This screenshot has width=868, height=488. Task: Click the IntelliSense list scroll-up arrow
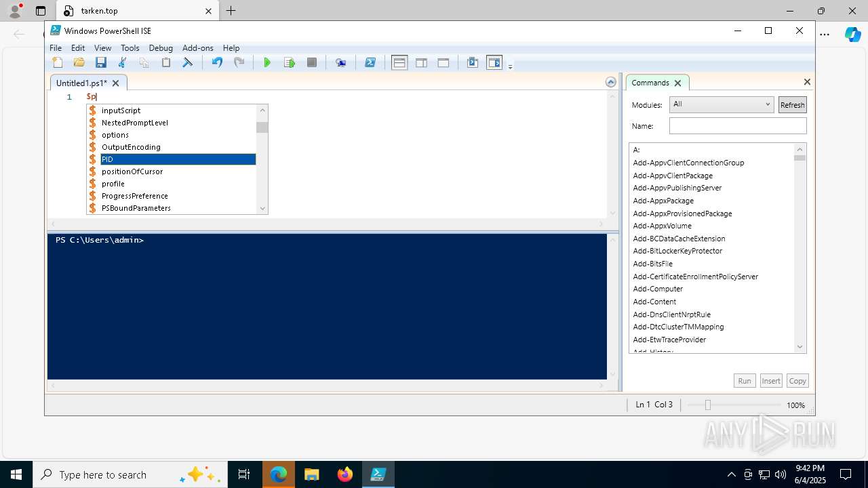(262, 110)
